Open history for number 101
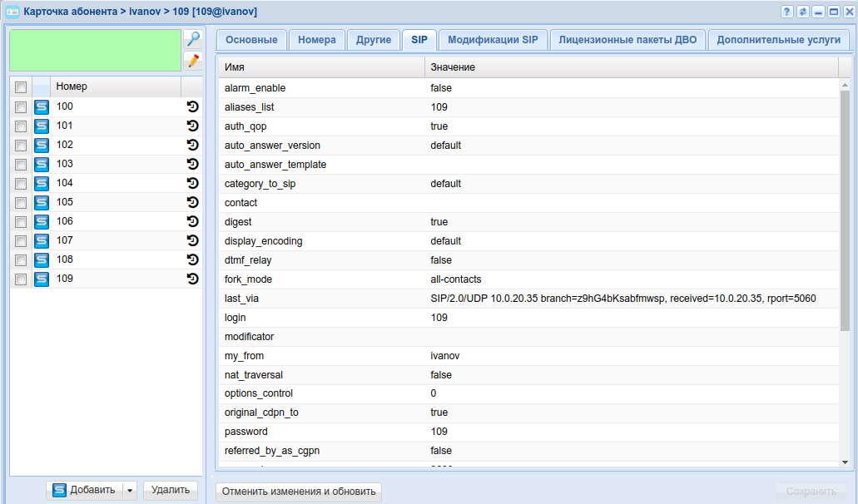The height and width of the screenshot is (504, 858). coord(192,126)
